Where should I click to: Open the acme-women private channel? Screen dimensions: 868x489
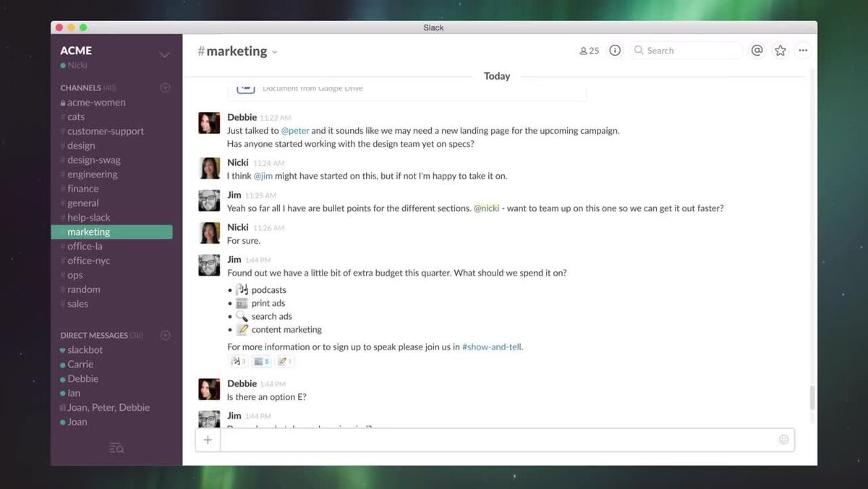(x=96, y=103)
